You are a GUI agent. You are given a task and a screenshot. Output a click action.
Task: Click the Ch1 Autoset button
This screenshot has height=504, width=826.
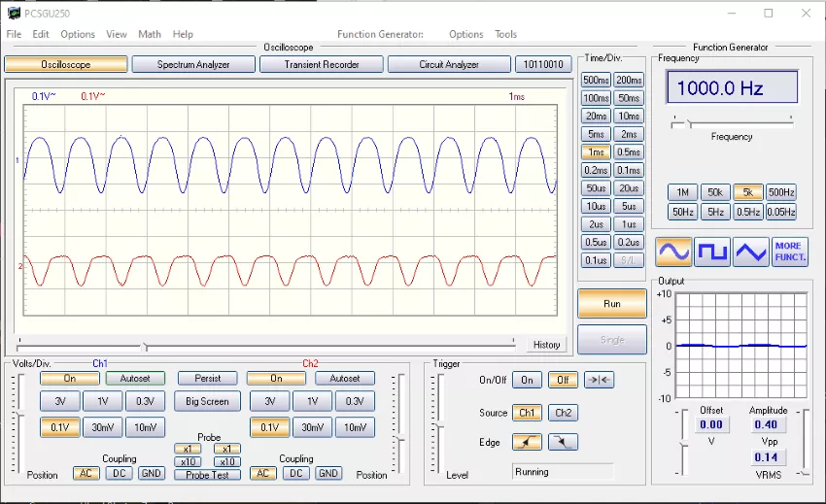[x=135, y=378]
